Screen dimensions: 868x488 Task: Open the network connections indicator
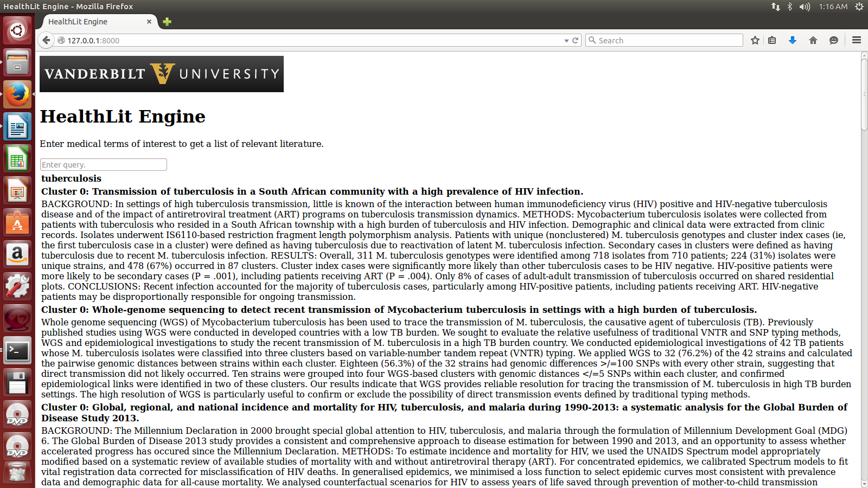point(775,7)
